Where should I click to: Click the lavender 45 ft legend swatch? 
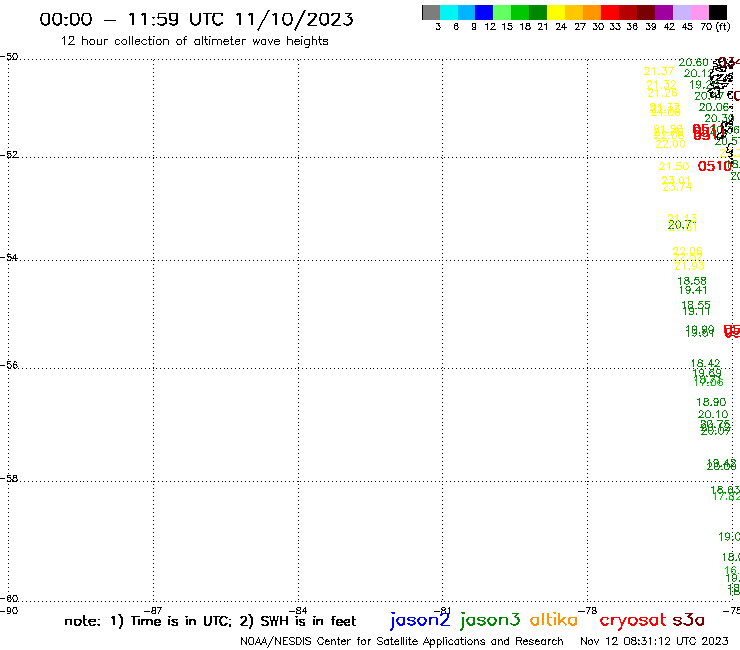tap(681, 12)
